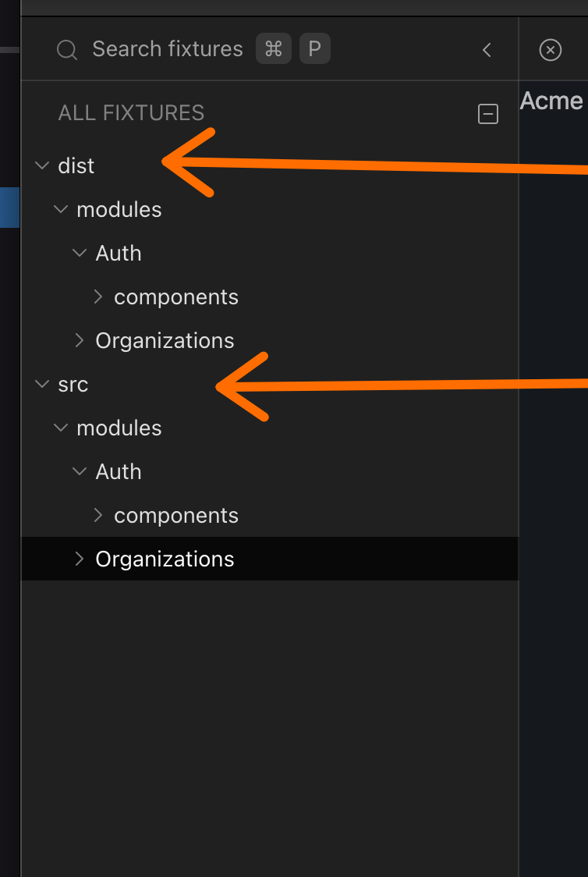This screenshot has width=588, height=877.
Task: Click the ⌘ keyboard shortcut badge
Action: 273,48
